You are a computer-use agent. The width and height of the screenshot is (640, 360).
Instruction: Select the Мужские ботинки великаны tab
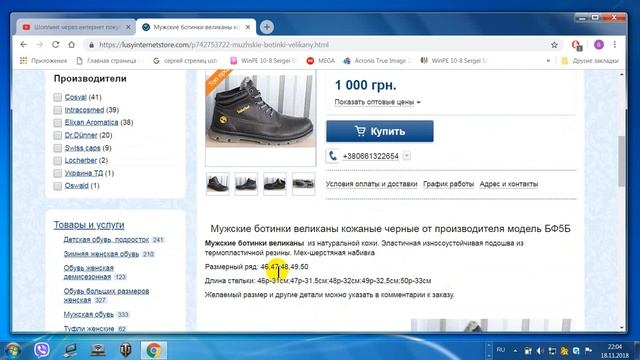click(196, 27)
